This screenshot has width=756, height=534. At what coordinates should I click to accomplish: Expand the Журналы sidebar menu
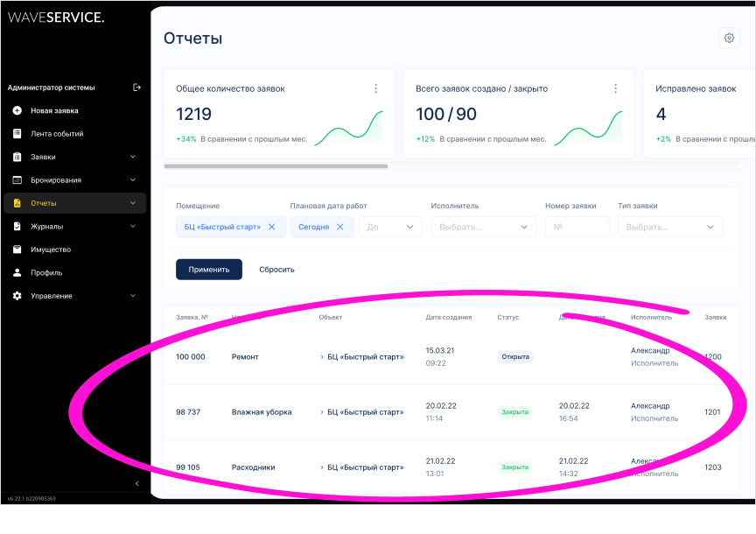pyautogui.click(x=133, y=227)
